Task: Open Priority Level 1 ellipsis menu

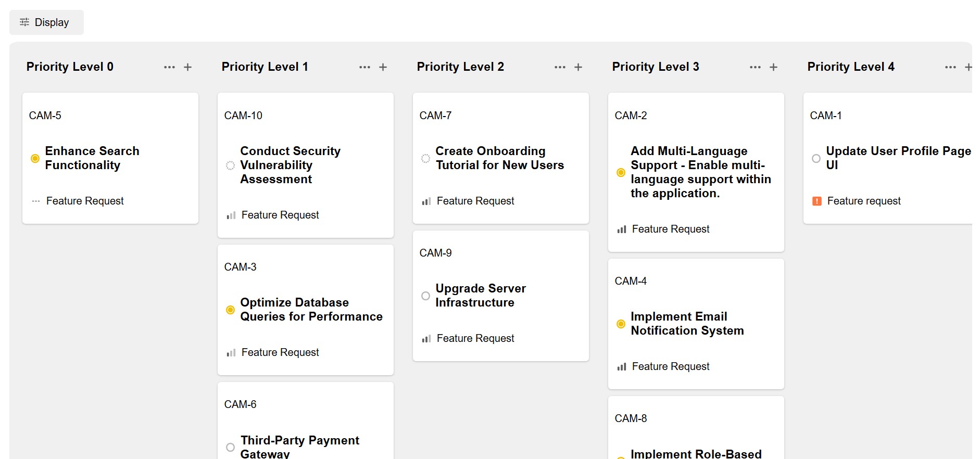Action: [365, 67]
